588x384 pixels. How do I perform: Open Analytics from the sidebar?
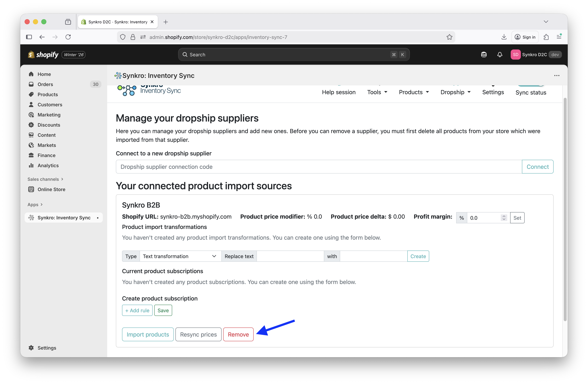click(x=48, y=165)
